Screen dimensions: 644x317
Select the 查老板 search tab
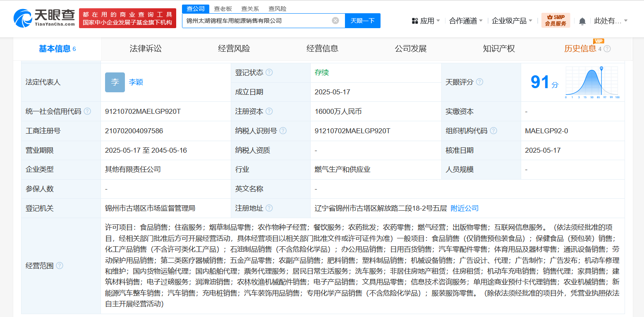(x=223, y=9)
